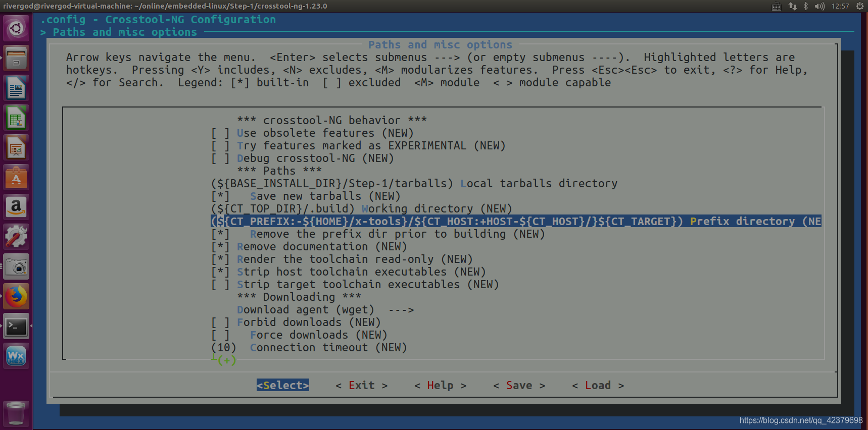
Task: Launch LibreOffice Impress from the dock
Action: [x=16, y=148]
